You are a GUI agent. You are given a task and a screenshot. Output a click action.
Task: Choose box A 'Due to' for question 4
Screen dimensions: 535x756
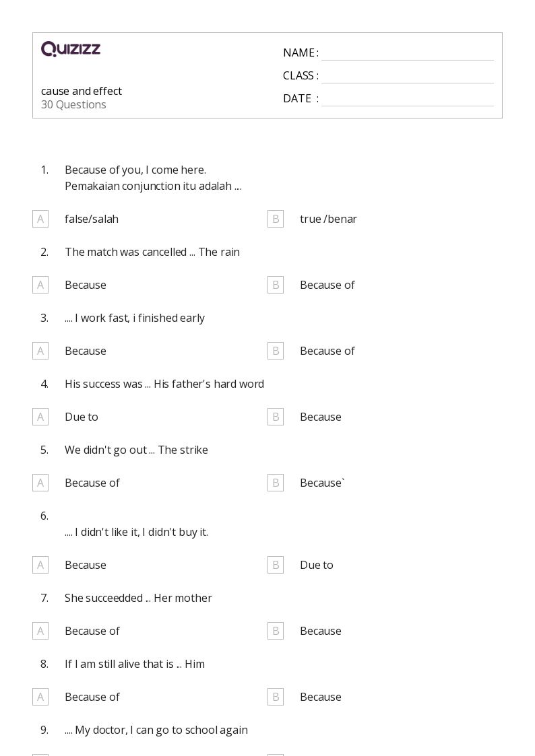tap(40, 417)
